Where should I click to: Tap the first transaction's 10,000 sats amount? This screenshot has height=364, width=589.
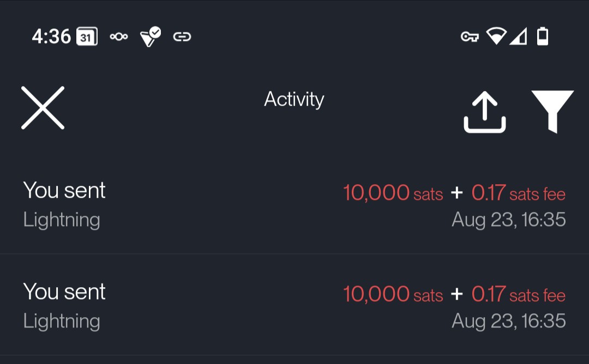pos(393,193)
